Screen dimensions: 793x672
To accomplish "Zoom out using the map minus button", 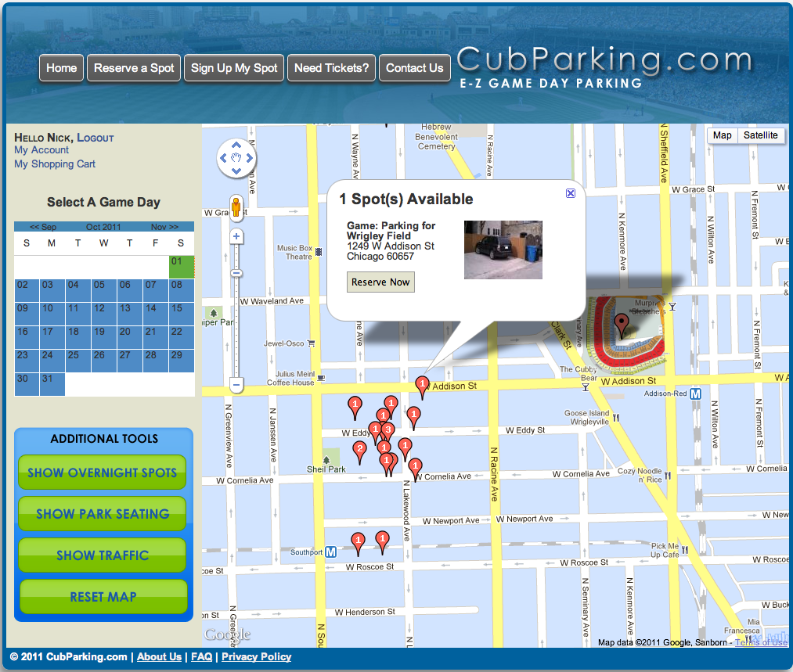I will pos(236,385).
